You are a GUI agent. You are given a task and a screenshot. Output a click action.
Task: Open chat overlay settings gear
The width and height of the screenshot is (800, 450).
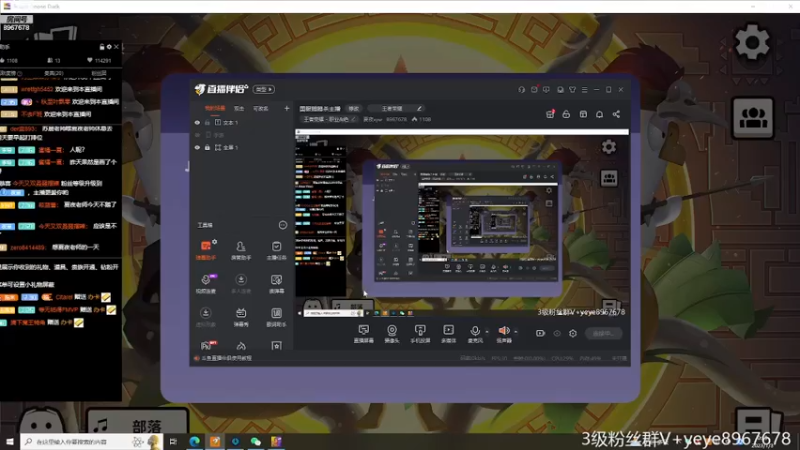click(x=109, y=47)
